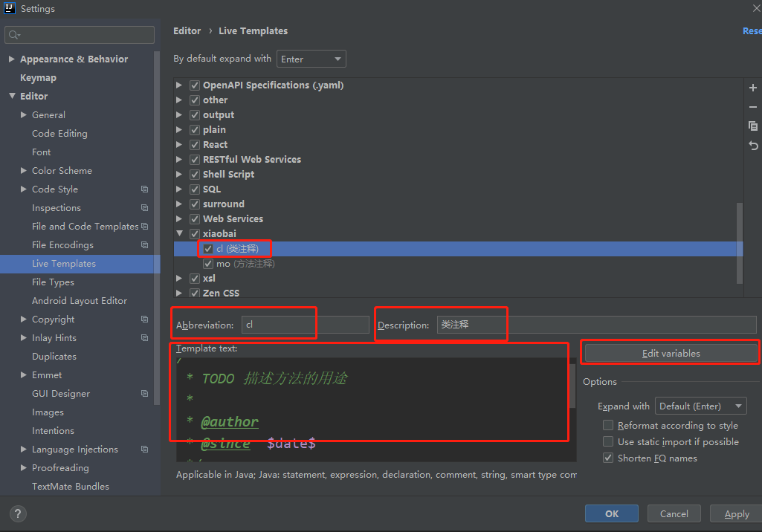Click the search magnifier icon in settings
Screen dimensions: 762x532
tap(14, 35)
